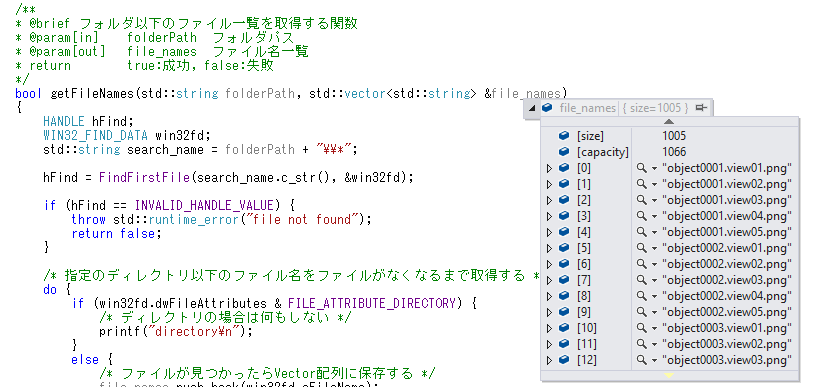Viewport: 818px width, 387px height.
Task: Click the HANDLE hFind declaration
Action: [88, 122]
